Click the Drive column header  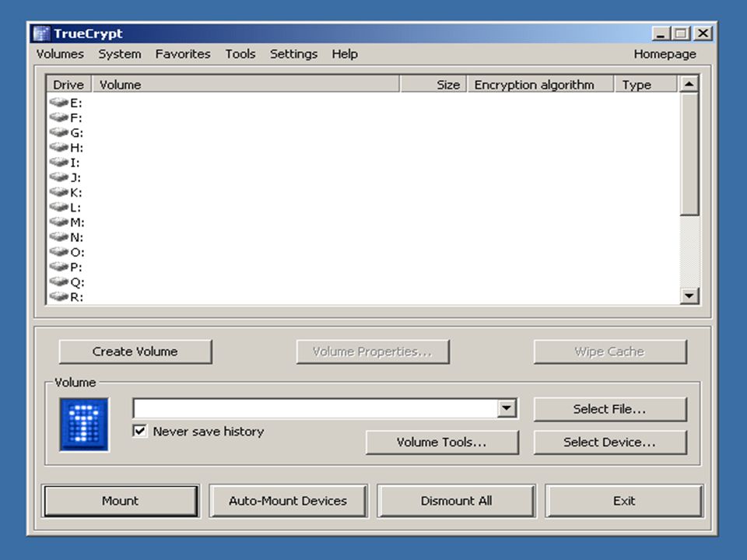pyautogui.click(x=68, y=84)
